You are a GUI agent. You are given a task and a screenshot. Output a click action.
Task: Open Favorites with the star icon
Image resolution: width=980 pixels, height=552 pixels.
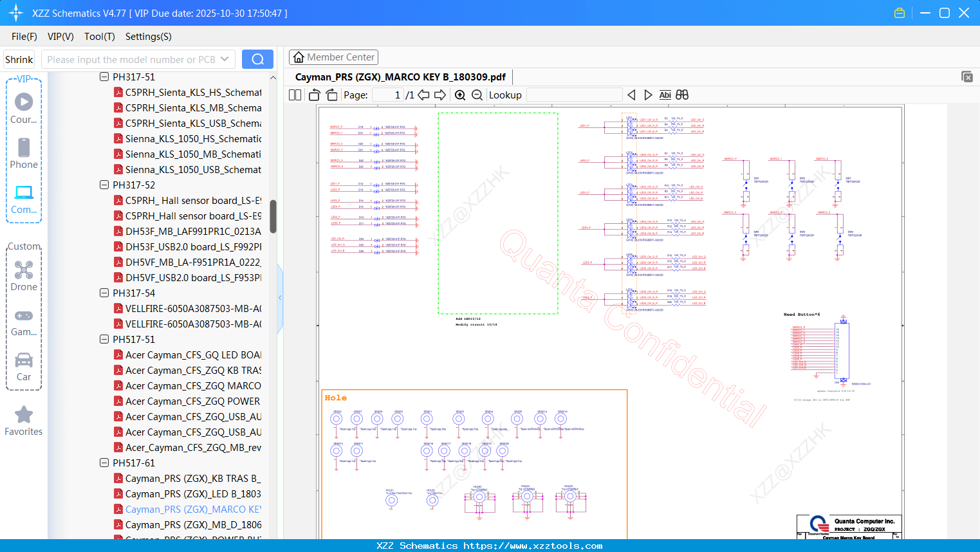(24, 421)
